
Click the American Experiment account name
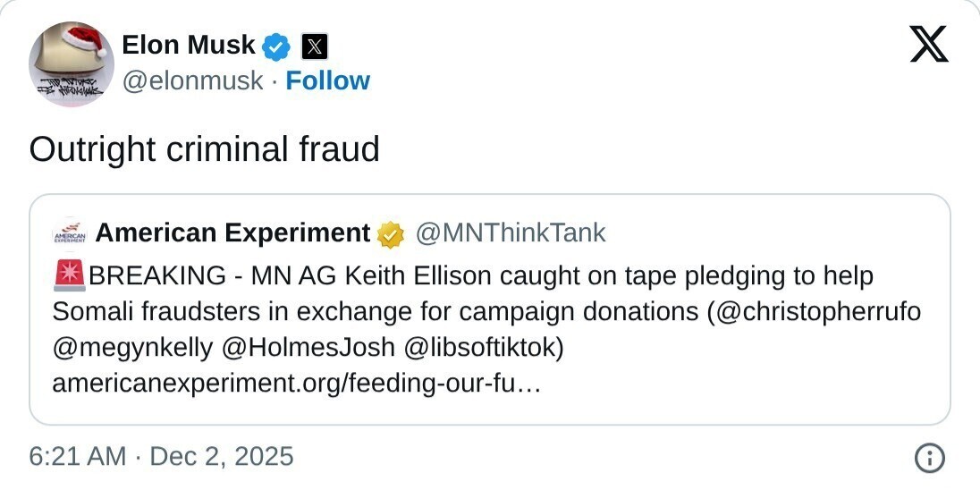tap(232, 233)
